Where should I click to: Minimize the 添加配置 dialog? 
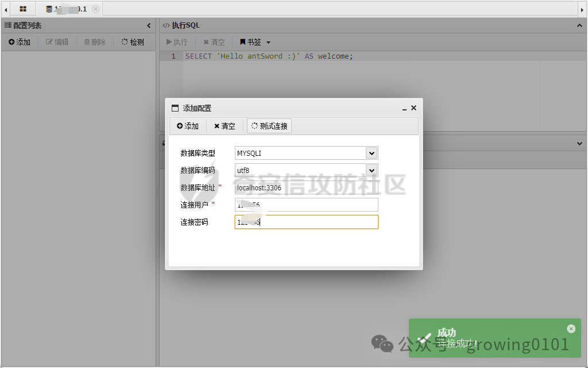click(x=404, y=109)
